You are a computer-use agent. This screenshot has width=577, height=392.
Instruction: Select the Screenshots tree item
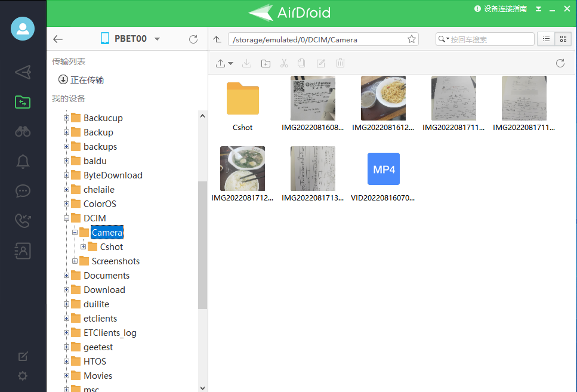coord(116,261)
